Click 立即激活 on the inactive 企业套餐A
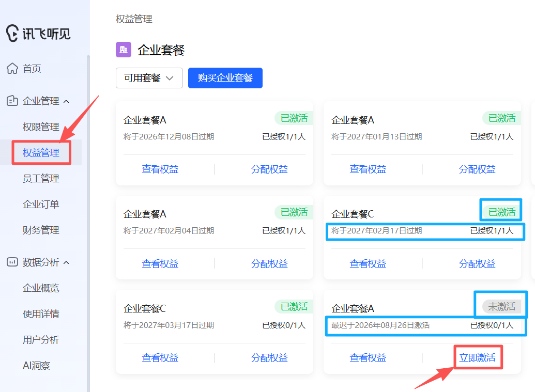The width and height of the screenshot is (535, 392). pos(478,357)
